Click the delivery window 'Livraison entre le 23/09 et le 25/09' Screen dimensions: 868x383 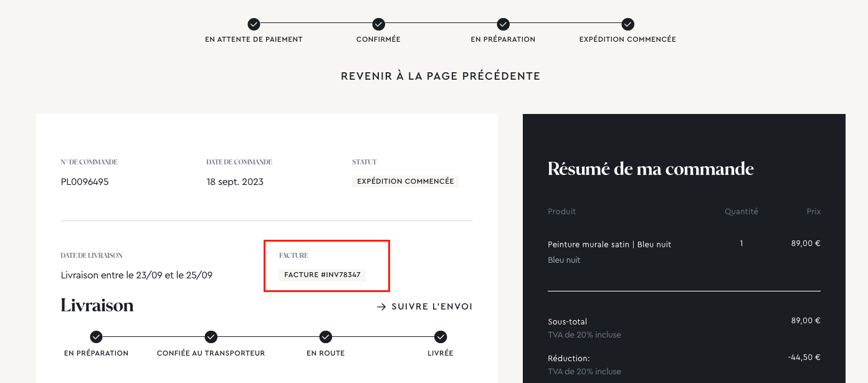click(136, 275)
